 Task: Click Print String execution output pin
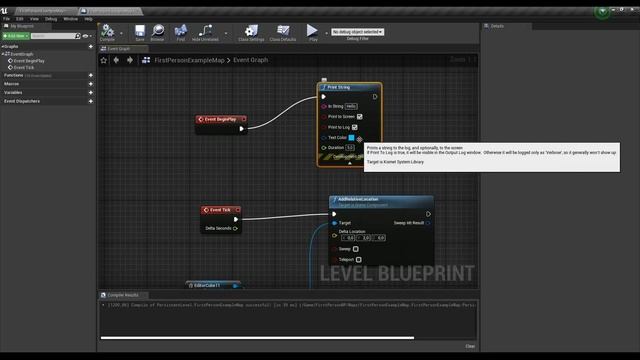375,97
